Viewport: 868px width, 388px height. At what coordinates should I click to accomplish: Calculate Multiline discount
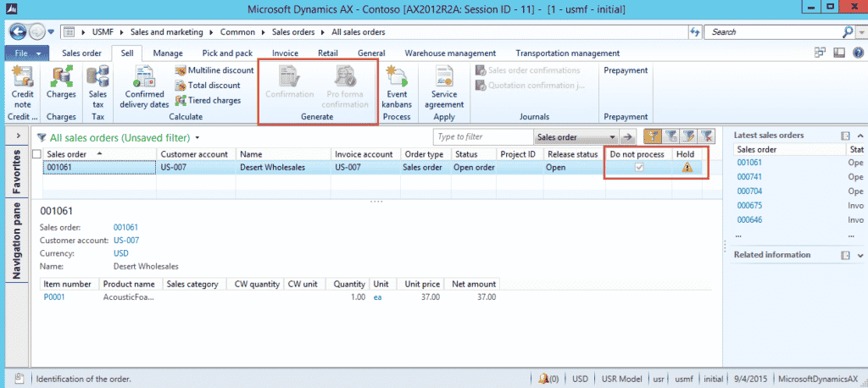pos(214,70)
